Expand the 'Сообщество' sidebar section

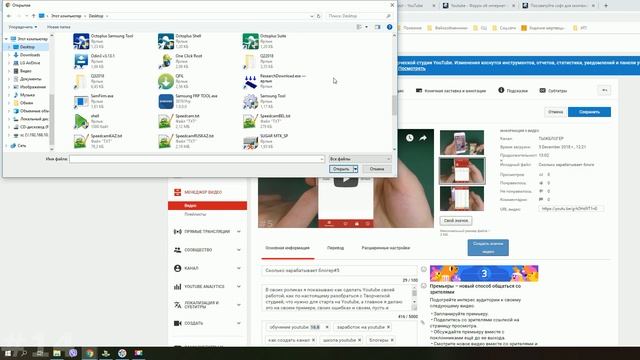coord(239,250)
